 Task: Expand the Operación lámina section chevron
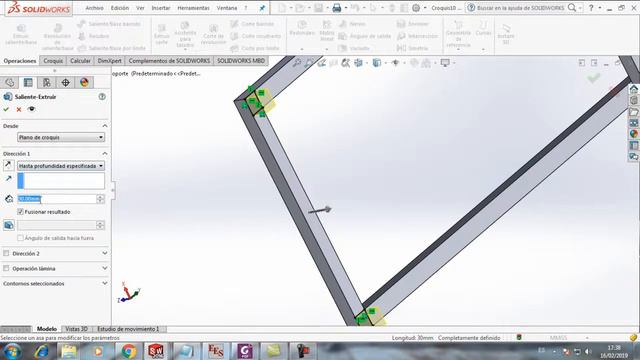point(104,269)
